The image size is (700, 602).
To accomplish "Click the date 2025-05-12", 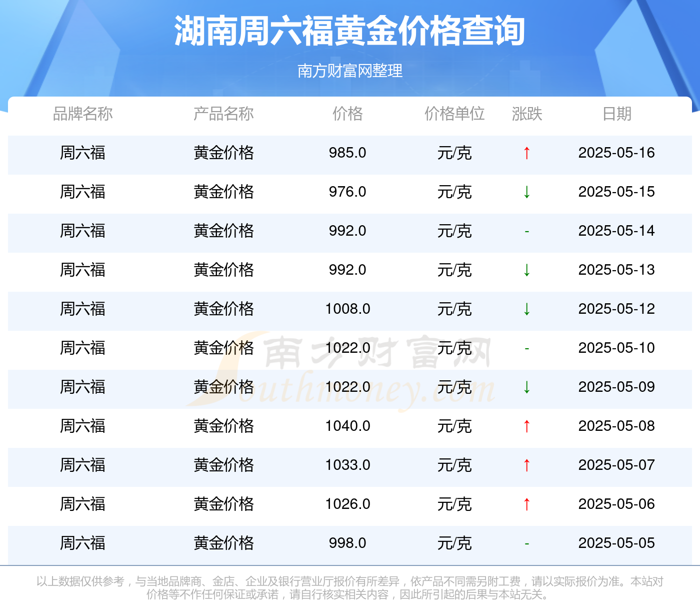I will pos(616,309).
